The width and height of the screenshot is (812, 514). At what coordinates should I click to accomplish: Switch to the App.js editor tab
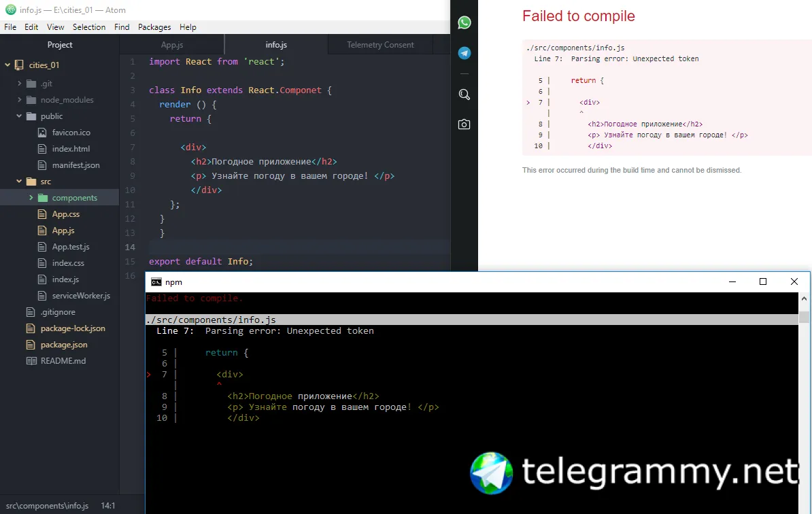(172, 44)
